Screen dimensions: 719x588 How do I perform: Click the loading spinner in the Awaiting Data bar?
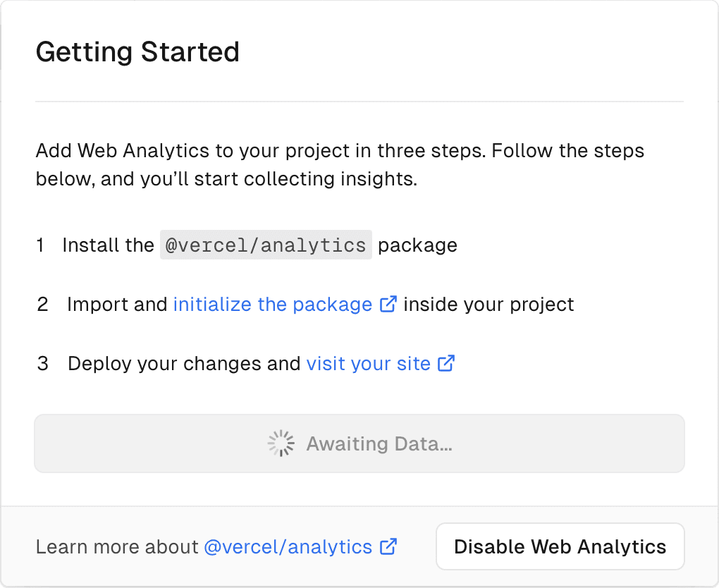[x=281, y=443]
